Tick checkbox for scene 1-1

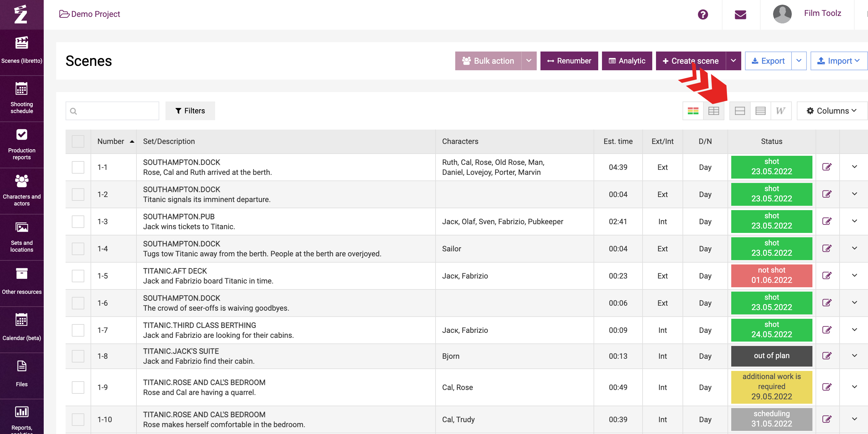[78, 167]
